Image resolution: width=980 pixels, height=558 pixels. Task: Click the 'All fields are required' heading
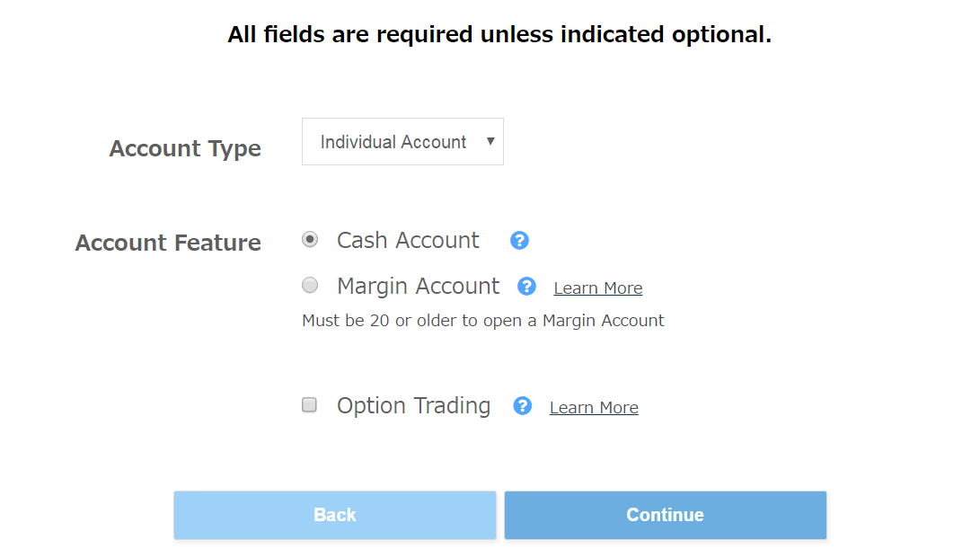click(499, 35)
